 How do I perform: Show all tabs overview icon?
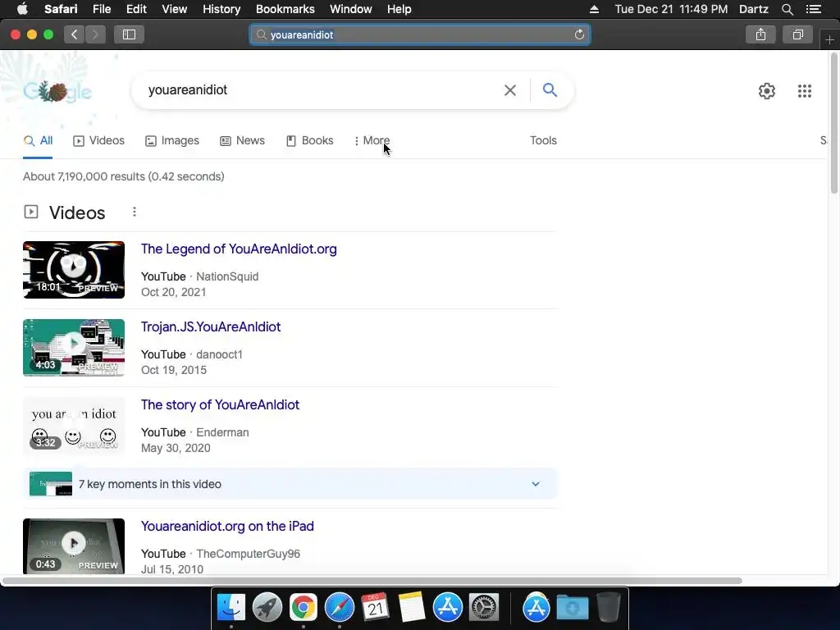click(x=797, y=34)
